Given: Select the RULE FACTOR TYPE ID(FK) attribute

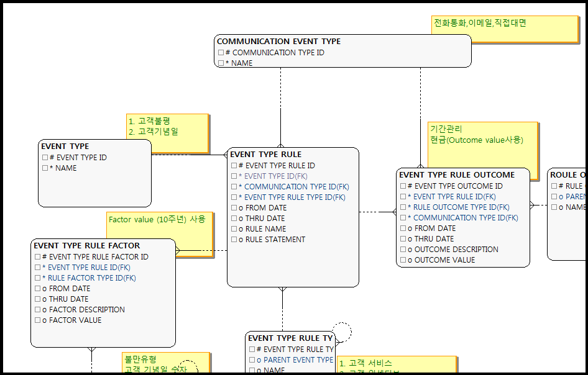Looking at the screenshot, I should 91,278.
